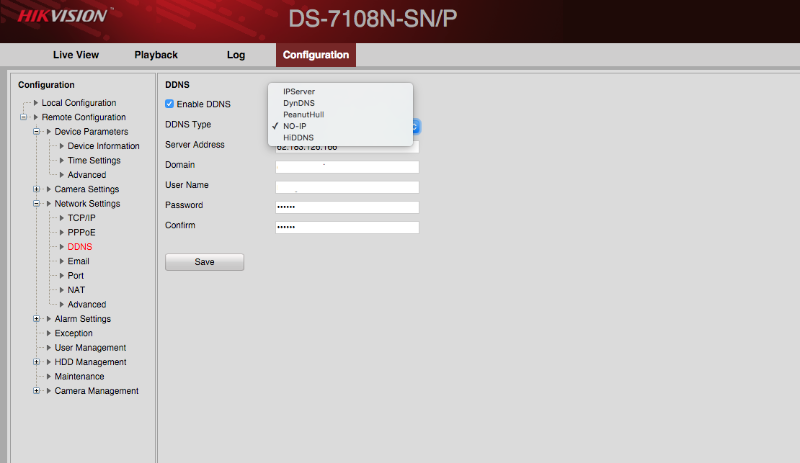800x463 pixels.
Task: Click the arrow icon beside Time Settings
Action: tap(62, 160)
